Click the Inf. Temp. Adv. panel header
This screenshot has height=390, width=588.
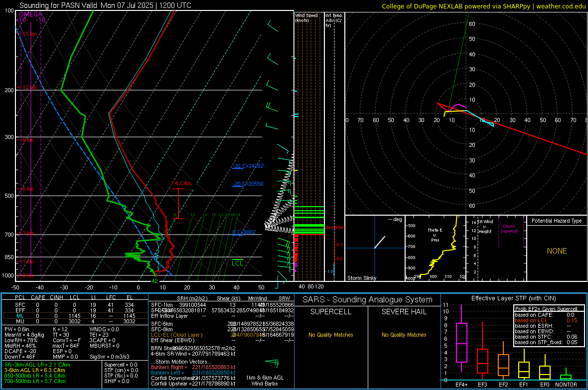(x=334, y=20)
